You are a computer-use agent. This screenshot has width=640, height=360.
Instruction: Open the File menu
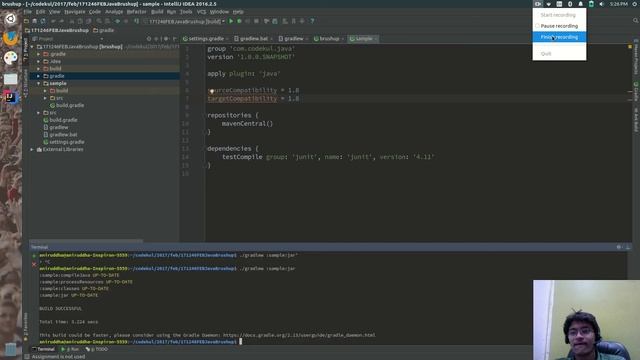(x=27, y=12)
